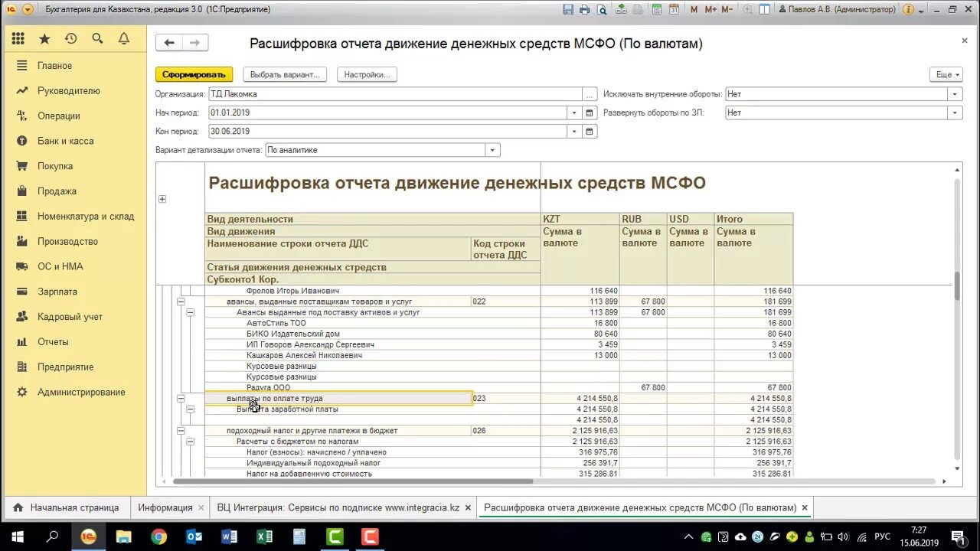Click the M- memory subtract button

[729, 10]
